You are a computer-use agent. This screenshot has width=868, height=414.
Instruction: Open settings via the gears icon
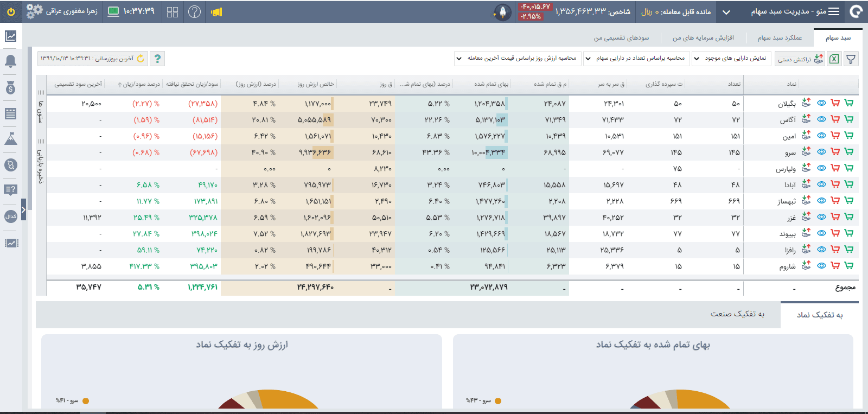point(35,11)
